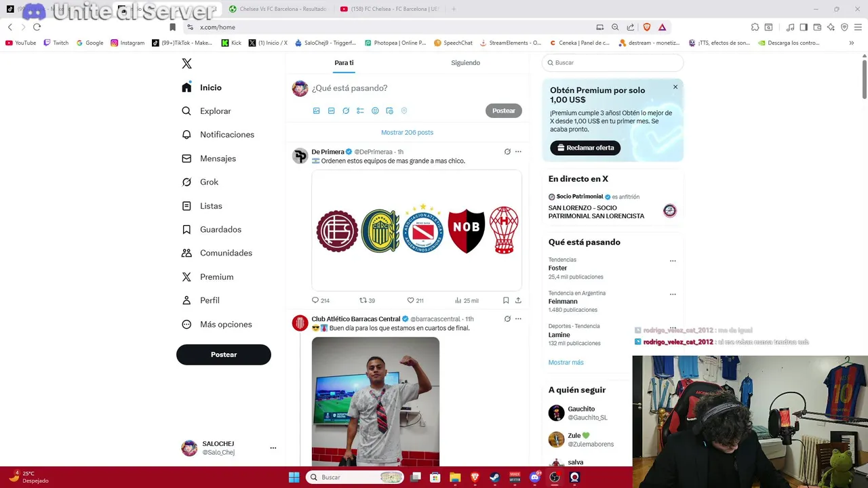View analytics of De Primera post (25 mil)

pyautogui.click(x=467, y=300)
